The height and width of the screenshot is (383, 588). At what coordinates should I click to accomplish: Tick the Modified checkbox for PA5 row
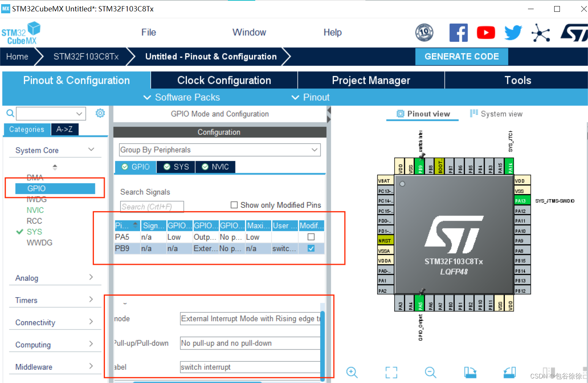pyautogui.click(x=311, y=237)
